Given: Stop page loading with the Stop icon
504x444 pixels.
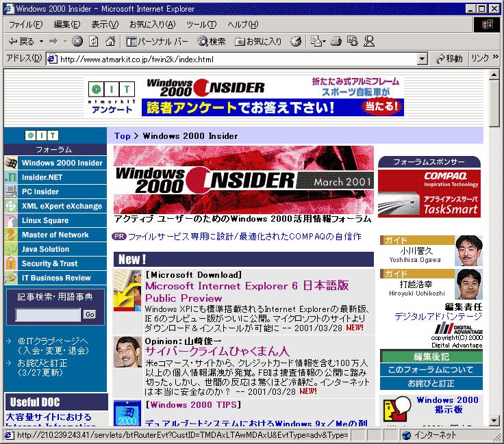Looking at the screenshot, I should point(77,42).
